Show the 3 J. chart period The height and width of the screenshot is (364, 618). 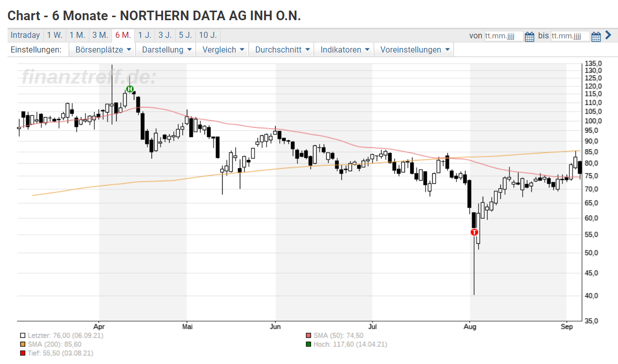point(165,35)
